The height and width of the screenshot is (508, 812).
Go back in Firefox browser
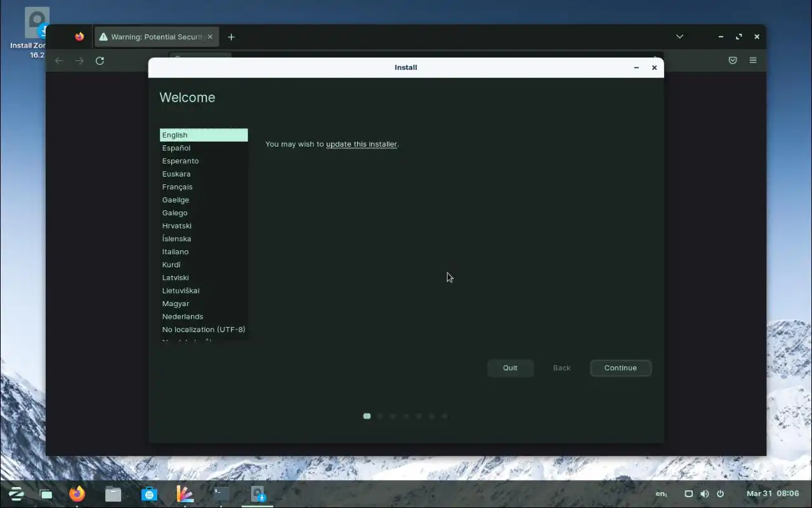[x=59, y=60]
